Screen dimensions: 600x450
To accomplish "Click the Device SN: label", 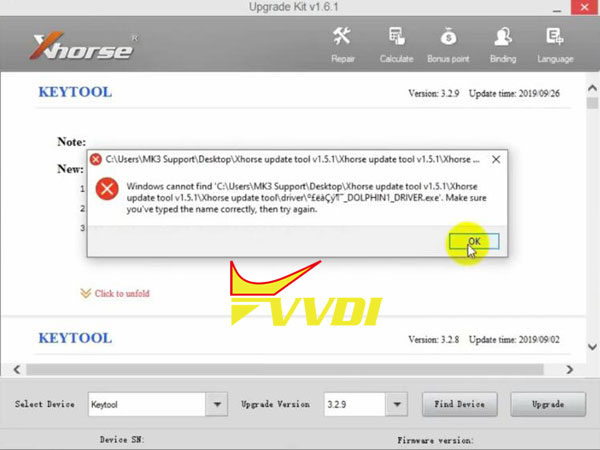I will (x=122, y=440).
